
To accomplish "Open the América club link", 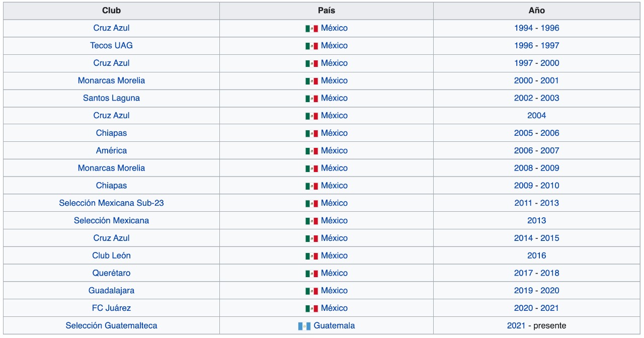I will pyautogui.click(x=111, y=150).
